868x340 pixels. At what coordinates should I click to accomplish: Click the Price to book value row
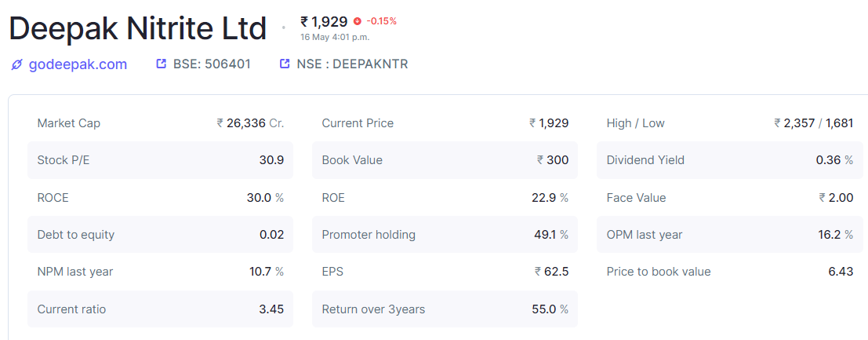pyautogui.click(x=729, y=272)
